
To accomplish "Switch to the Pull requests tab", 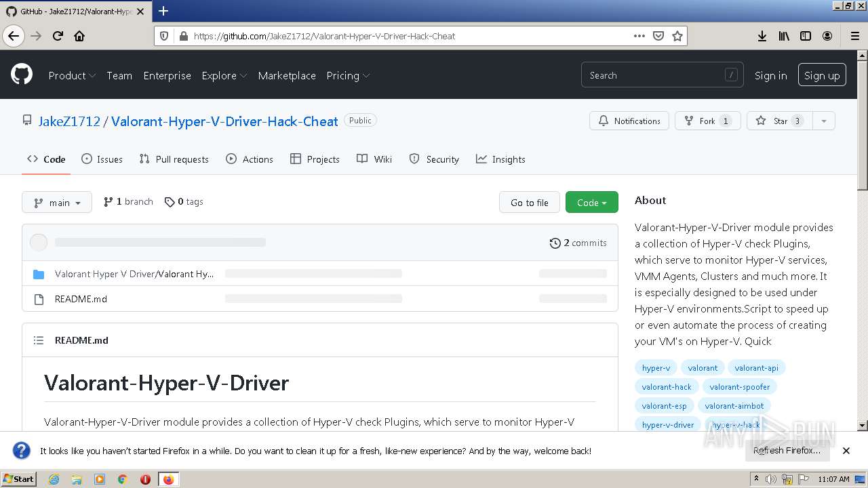I will pyautogui.click(x=174, y=159).
